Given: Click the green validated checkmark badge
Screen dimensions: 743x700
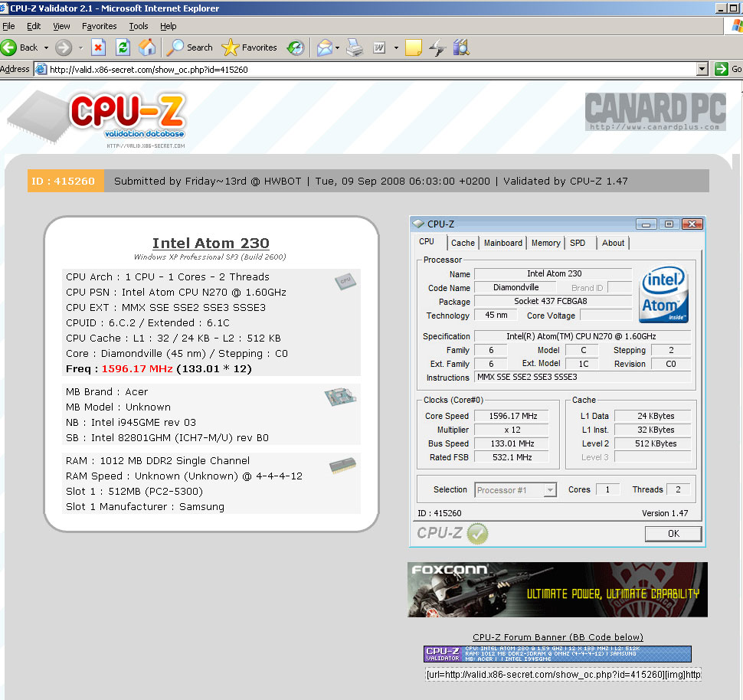Looking at the screenshot, I should point(477,534).
